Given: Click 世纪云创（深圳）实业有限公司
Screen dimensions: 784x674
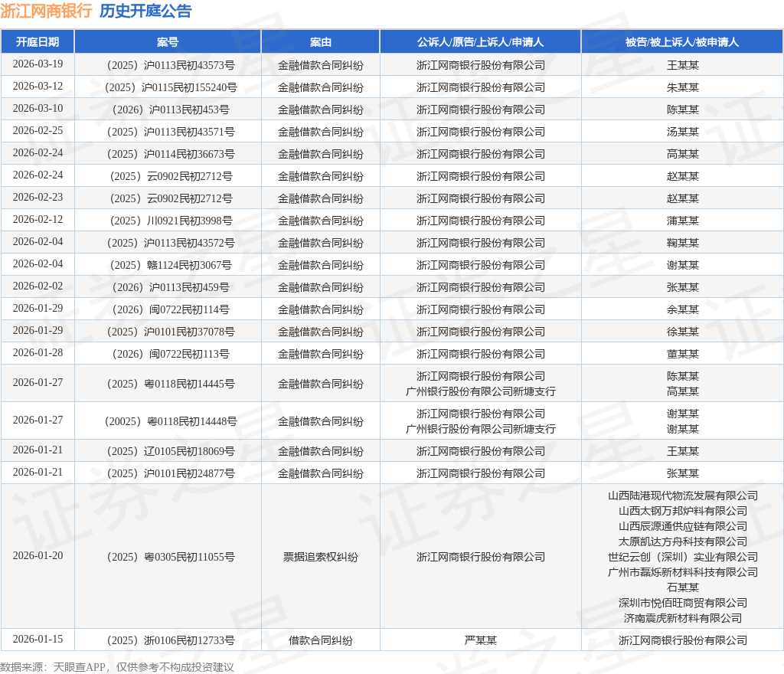Looking at the screenshot, I should click(x=682, y=557).
